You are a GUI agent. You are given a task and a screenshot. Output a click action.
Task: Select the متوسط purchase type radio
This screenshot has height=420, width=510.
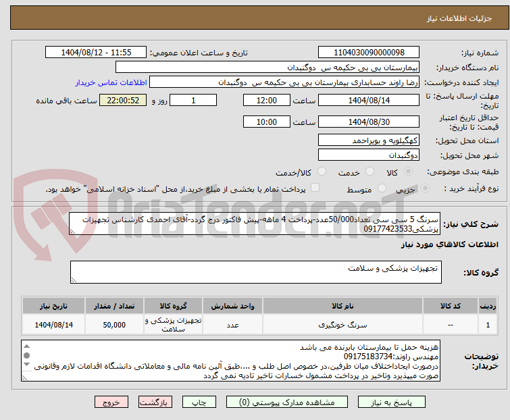coord(382,188)
